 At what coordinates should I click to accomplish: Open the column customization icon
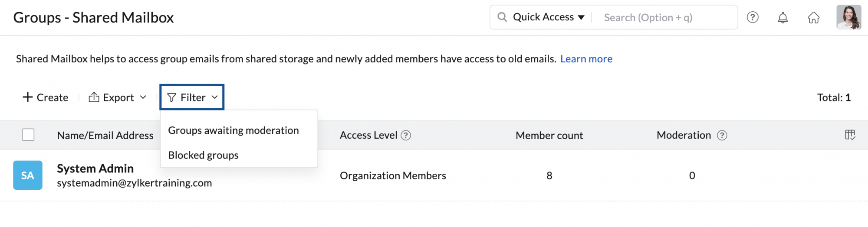click(850, 135)
